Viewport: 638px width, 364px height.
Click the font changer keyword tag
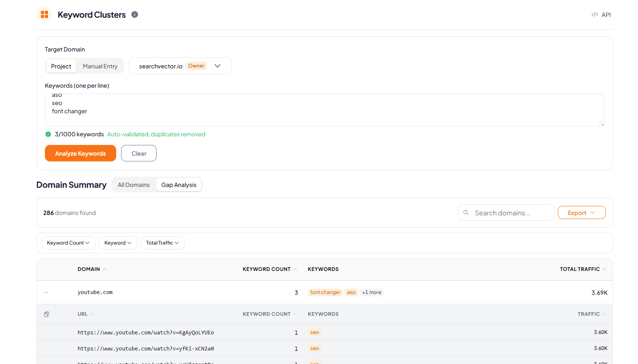[325, 292]
